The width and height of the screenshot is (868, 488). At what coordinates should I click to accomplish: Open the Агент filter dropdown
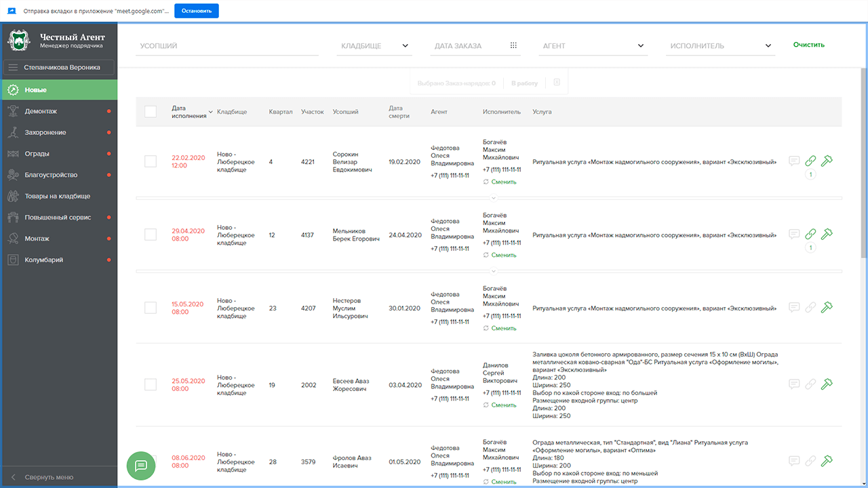(x=593, y=46)
